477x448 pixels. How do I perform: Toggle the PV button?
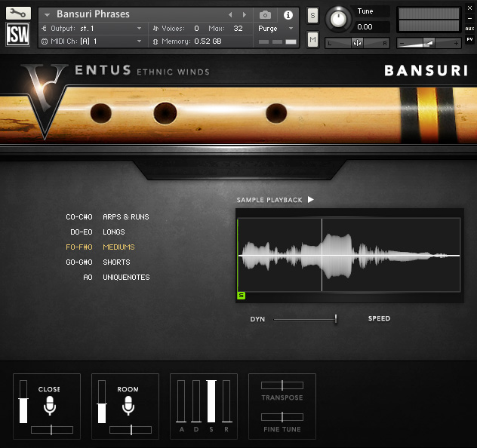[x=469, y=39]
